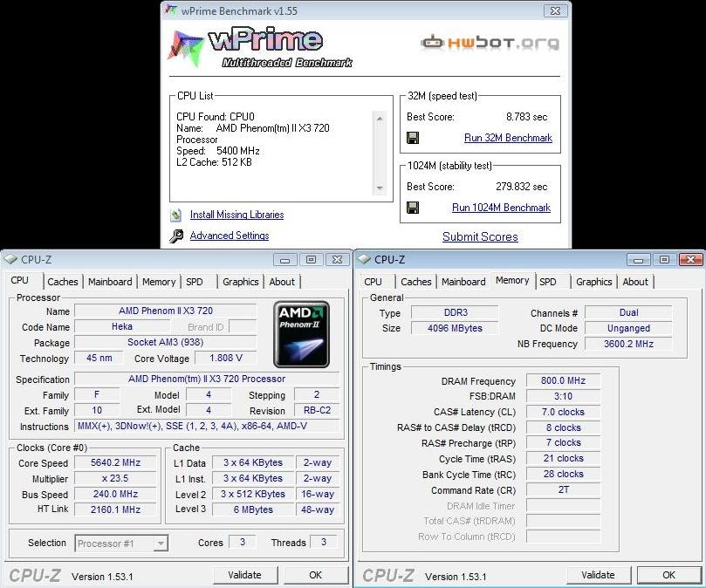Viewport: 706px width, 588px height.
Task: Open Graphics tab in left CPU-Z
Action: [x=241, y=282]
